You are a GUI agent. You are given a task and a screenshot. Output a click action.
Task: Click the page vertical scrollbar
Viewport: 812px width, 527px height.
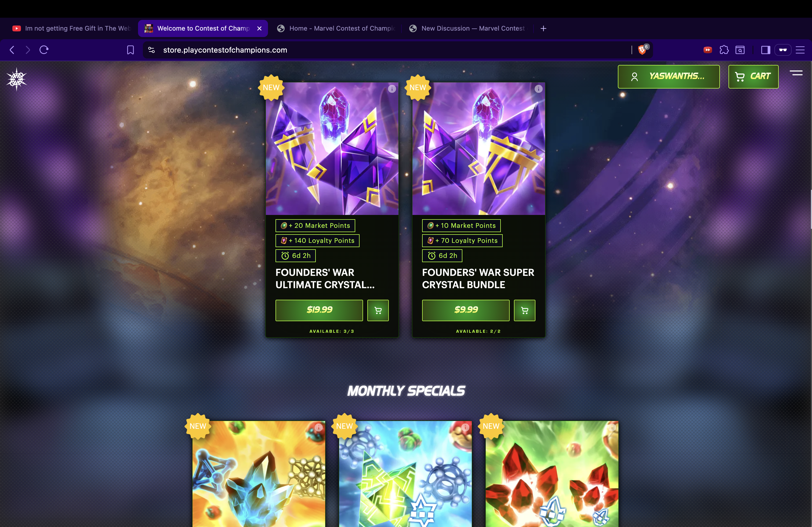coord(811,210)
